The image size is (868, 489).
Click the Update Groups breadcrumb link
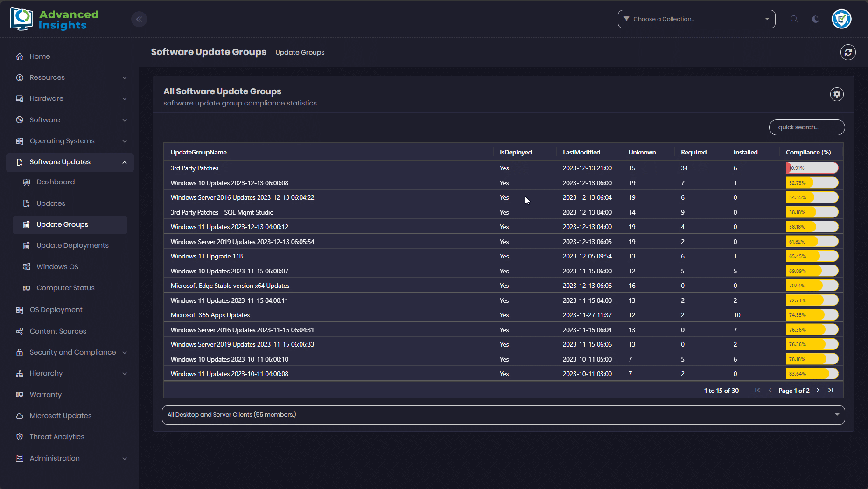[300, 52]
